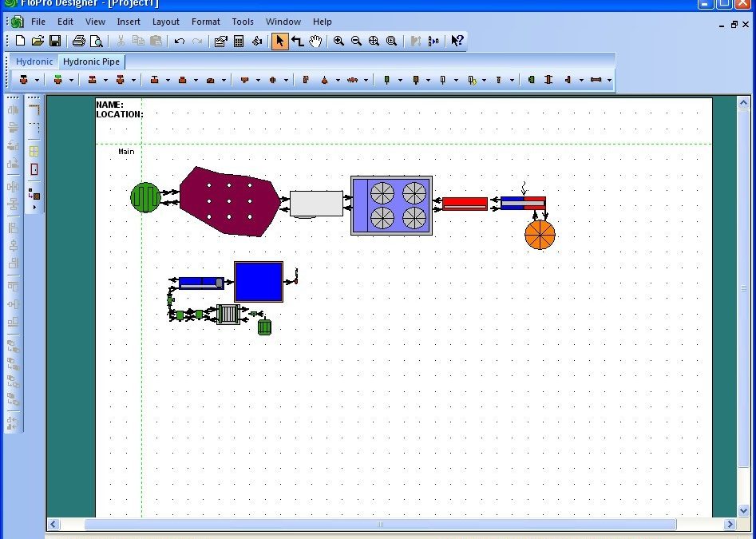Open the Layout menu

[x=166, y=22]
